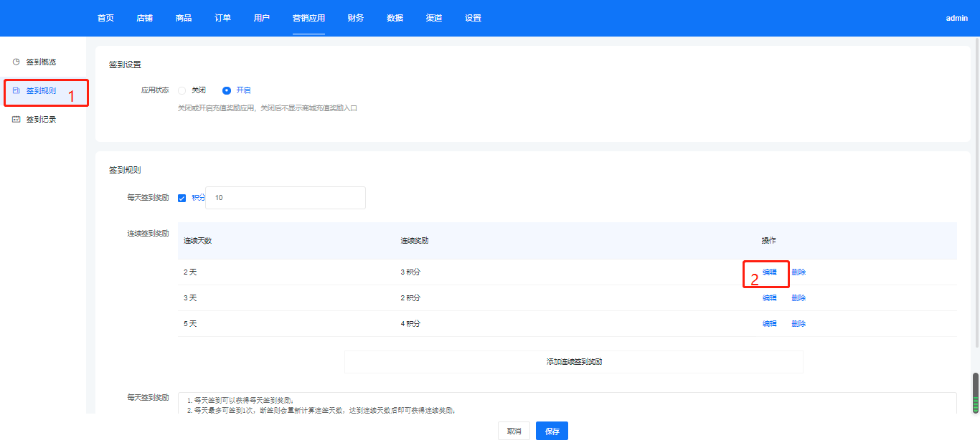This screenshot has width=980, height=448.
Task: Open the 营销应用 top menu
Action: coord(308,18)
